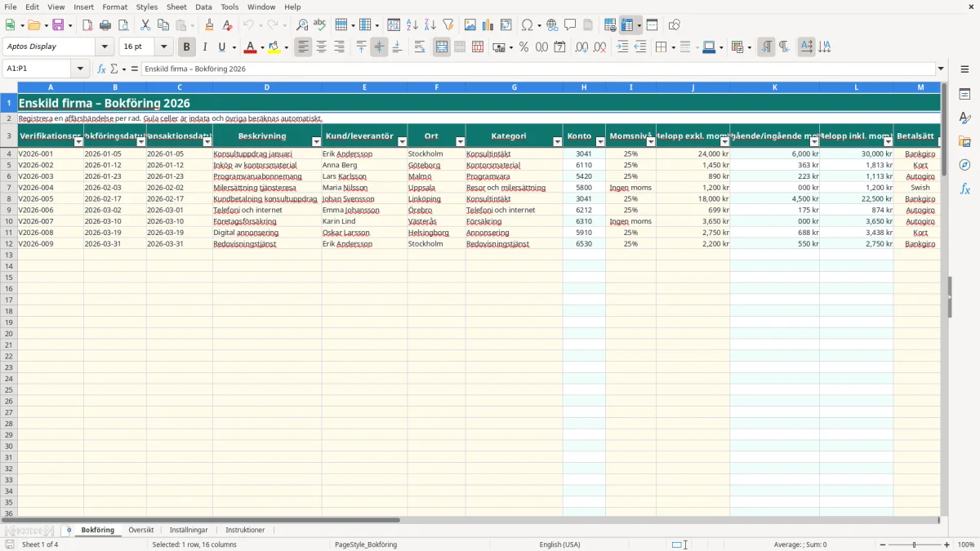Click Add Decimal Place icon

pos(582,47)
